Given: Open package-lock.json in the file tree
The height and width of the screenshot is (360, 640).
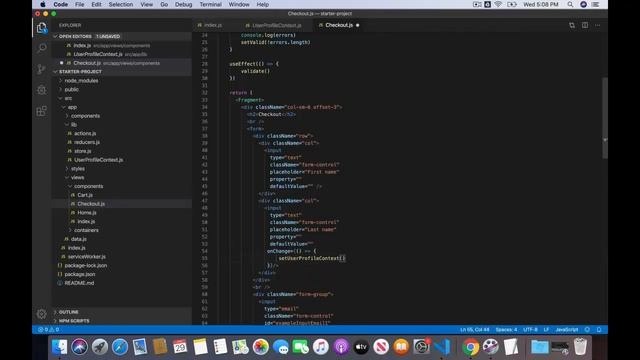Looking at the screenshot, I should (121, 265).
